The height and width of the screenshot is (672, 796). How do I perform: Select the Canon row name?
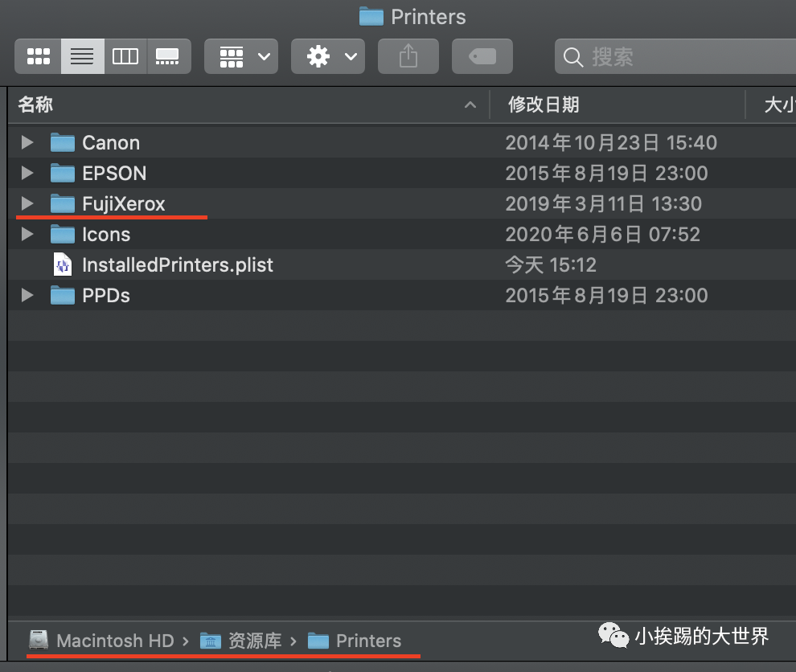coord(111,143)
